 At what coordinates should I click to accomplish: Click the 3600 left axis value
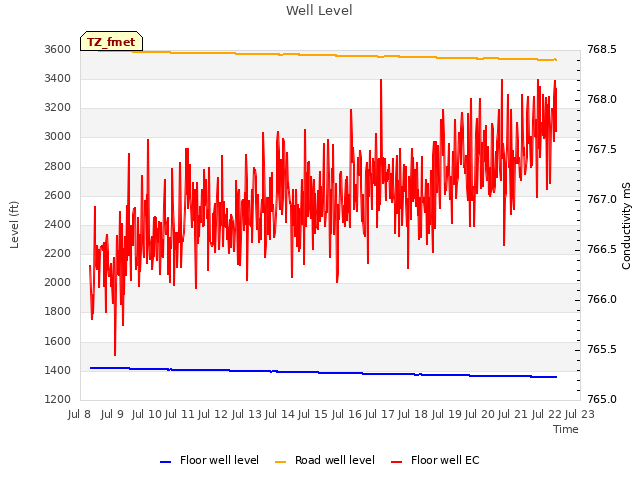click(x=58, y=49)
